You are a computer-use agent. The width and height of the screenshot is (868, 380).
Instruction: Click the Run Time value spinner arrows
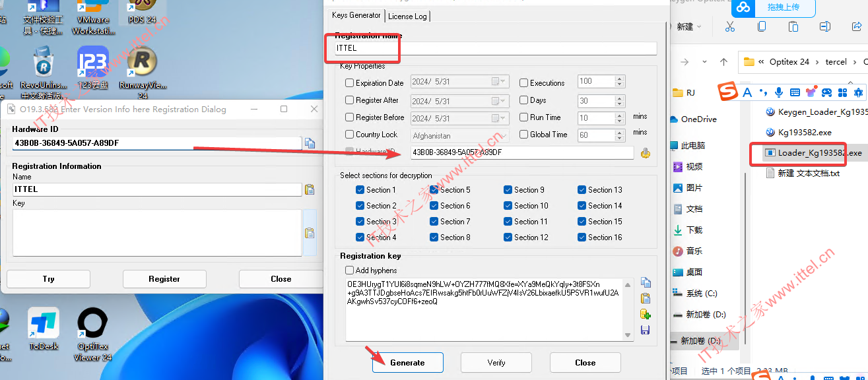click(x=619, y=118)
